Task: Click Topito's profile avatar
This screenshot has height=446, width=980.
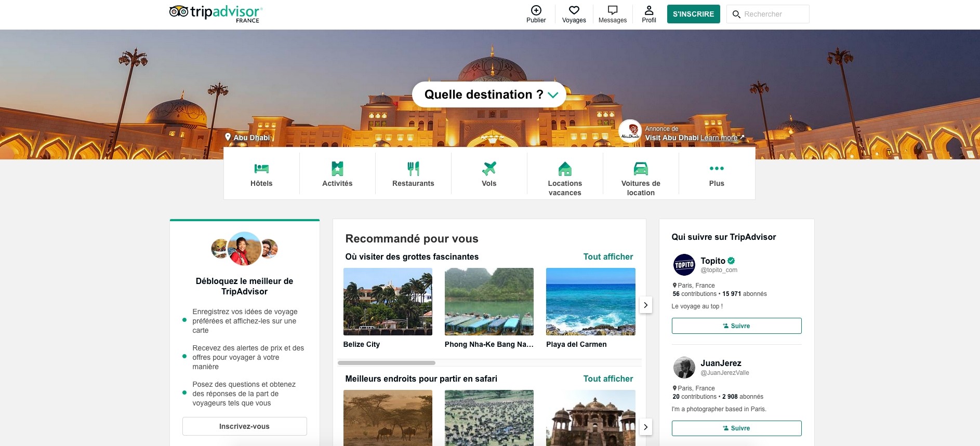Action: (684, 265)
